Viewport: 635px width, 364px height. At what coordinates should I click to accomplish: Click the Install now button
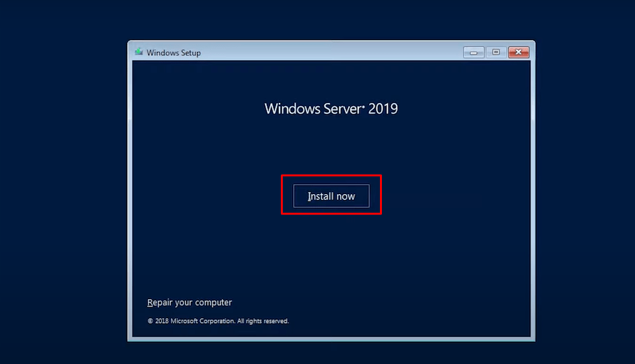tap(331, 196)
